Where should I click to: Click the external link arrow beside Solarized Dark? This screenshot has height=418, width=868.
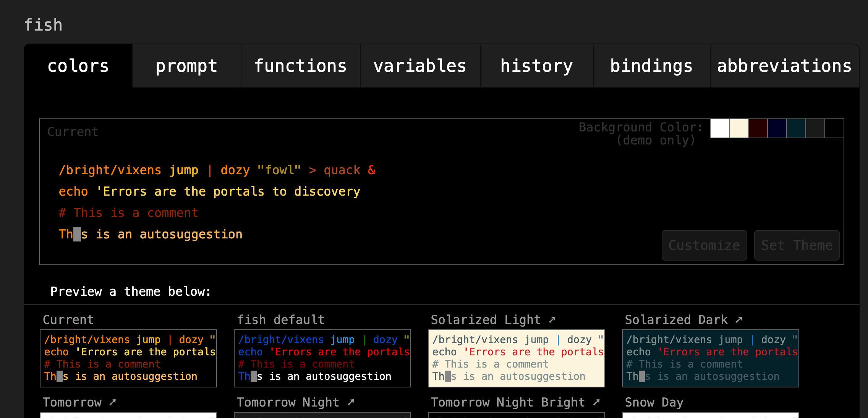pyautogui.click(x=739, y=319)
